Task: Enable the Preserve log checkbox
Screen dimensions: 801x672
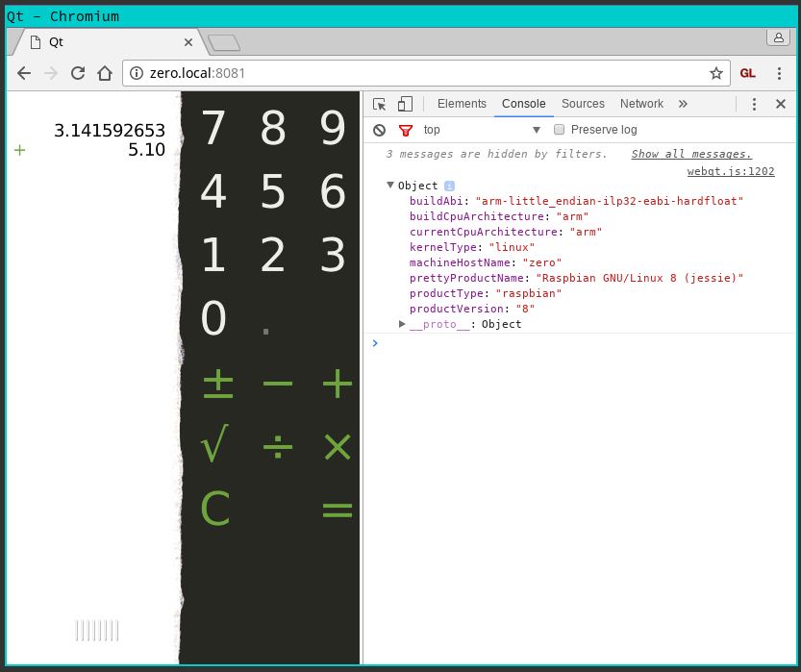Action: click(559, 130)
